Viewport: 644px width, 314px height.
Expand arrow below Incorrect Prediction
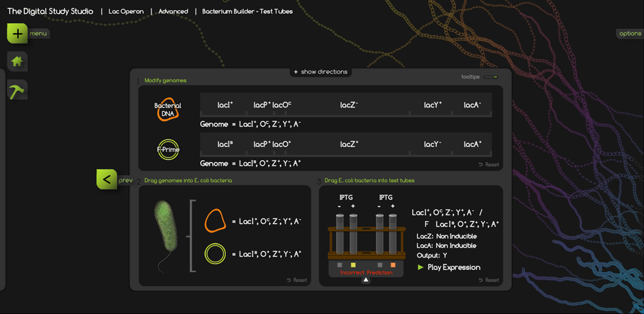pyautogui.click(x=366, y=281)
